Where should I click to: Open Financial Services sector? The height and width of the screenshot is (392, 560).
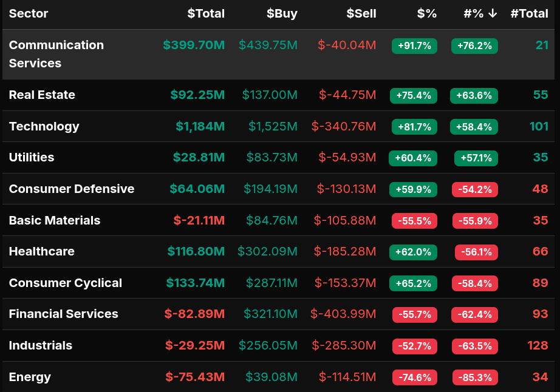pos(64,314)
